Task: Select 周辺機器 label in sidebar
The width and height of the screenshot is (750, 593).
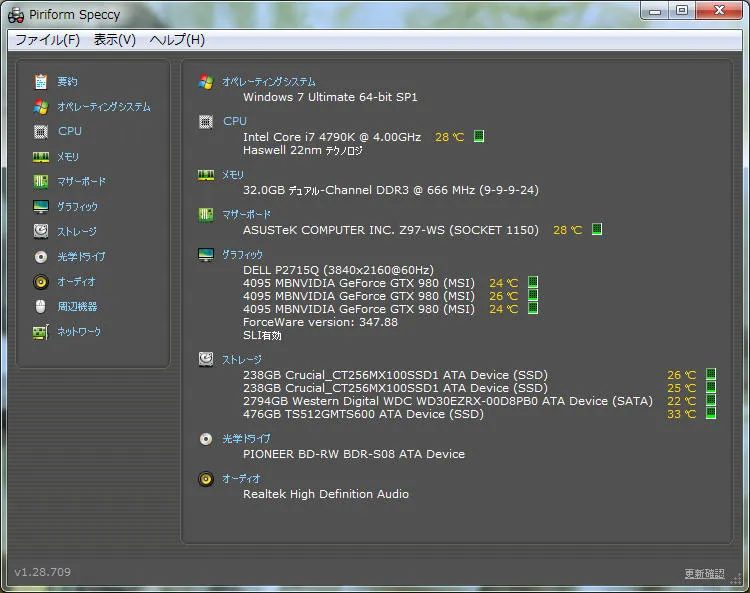Action: tap(77, 307)
